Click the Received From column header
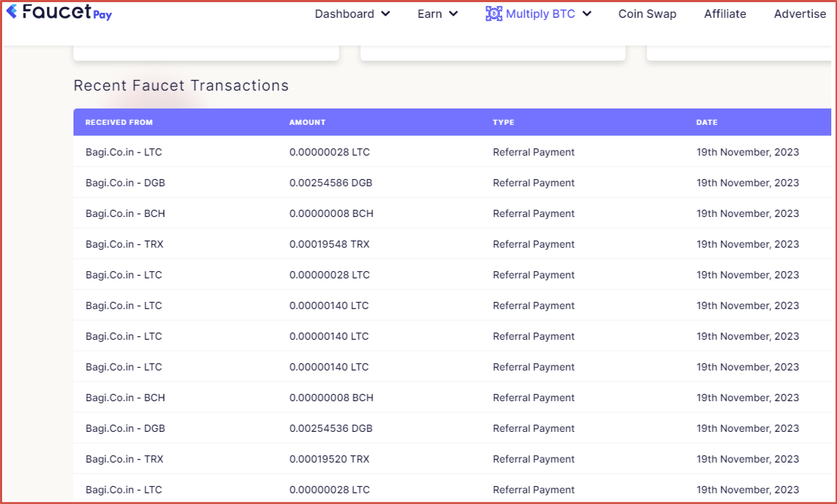Screen dimensions: 837x504 click(119, 122)
